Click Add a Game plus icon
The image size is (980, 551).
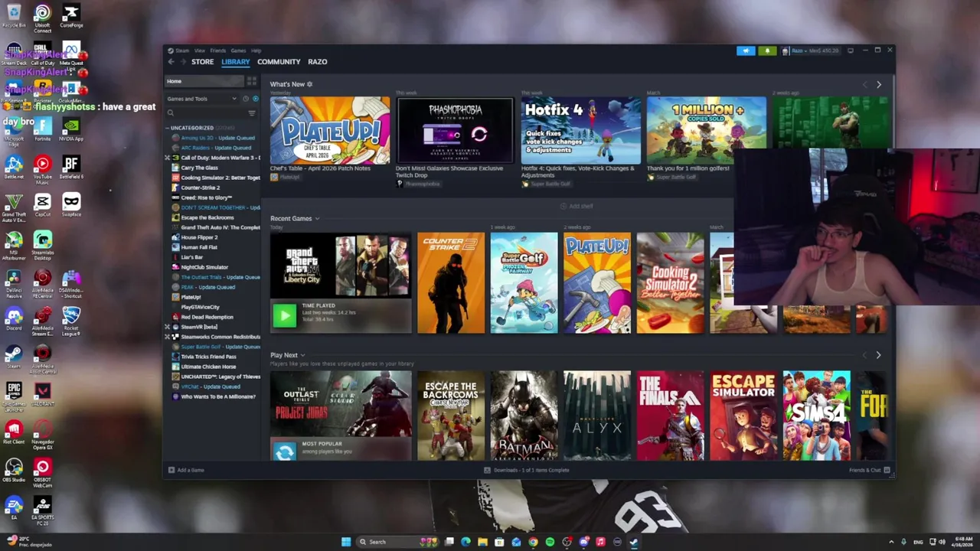pos(171,470)
